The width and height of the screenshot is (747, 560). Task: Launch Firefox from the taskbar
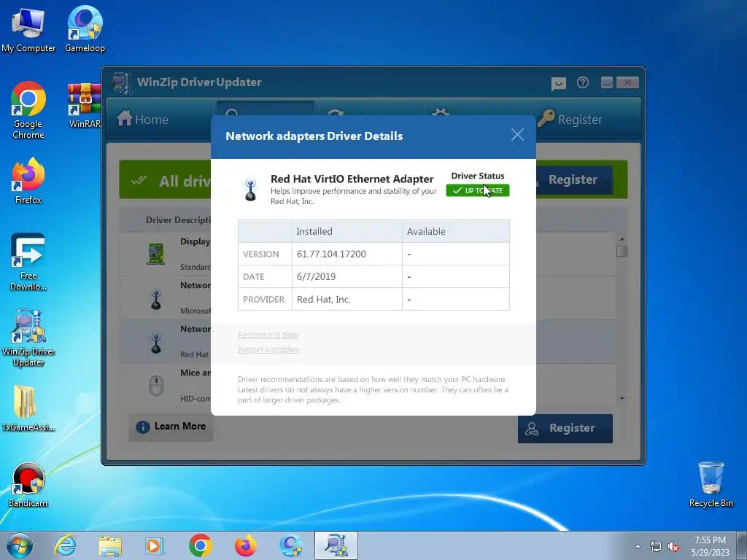pos(245,545)
